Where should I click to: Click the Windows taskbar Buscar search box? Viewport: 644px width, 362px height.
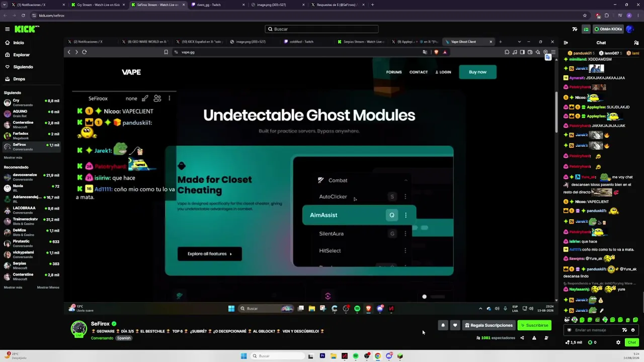(277, 356)
